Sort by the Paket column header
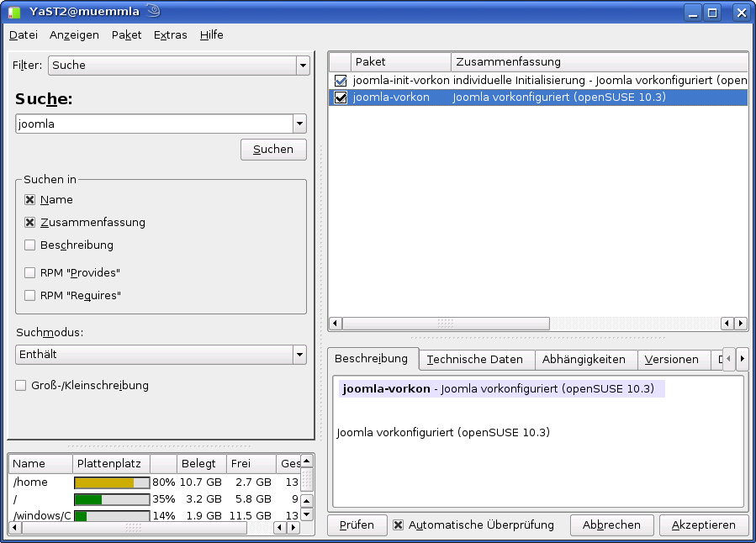This screenshot has height=543, width=756. pos(400,61)
